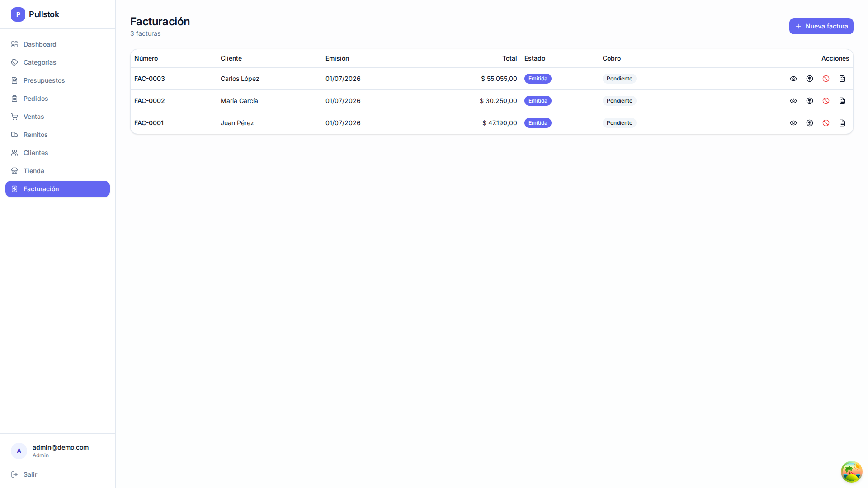Select invoice number FAC-0003

[x=150, y=79]
